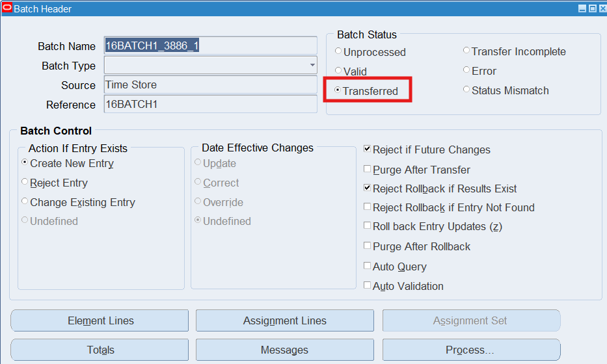Select the Unprocessed batch status
Screen dimensions: 607x364
[338, 51]
